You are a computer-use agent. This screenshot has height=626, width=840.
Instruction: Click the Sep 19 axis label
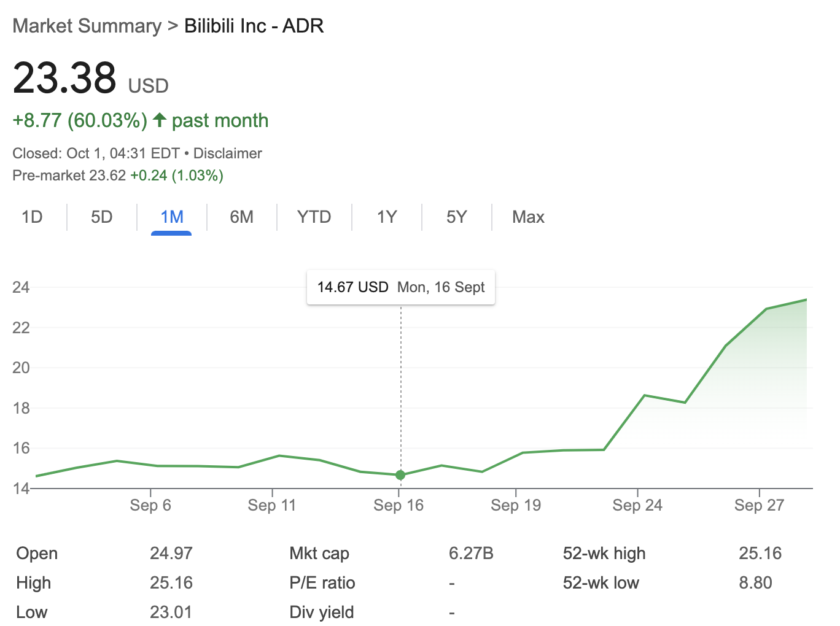tap(516, 505)
